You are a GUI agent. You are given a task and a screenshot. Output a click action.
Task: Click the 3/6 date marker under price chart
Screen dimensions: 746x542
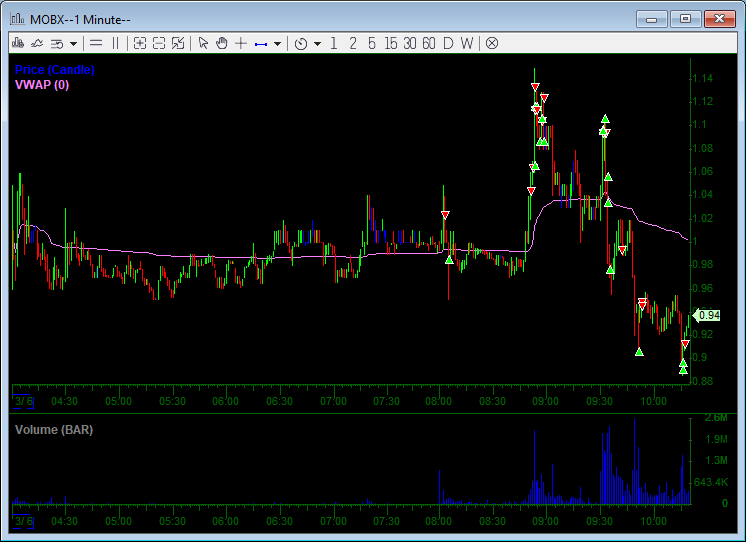pyautogui.click(x=23, y=401)
